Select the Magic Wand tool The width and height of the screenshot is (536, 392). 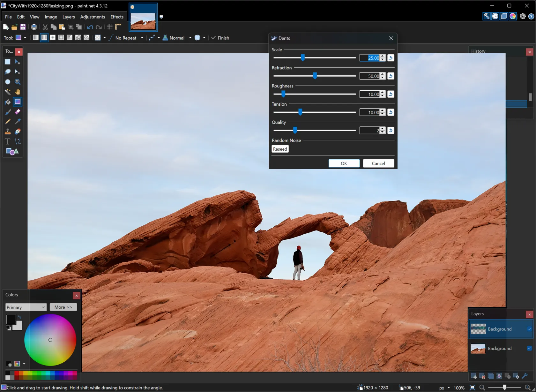click(x=7, y=92)
